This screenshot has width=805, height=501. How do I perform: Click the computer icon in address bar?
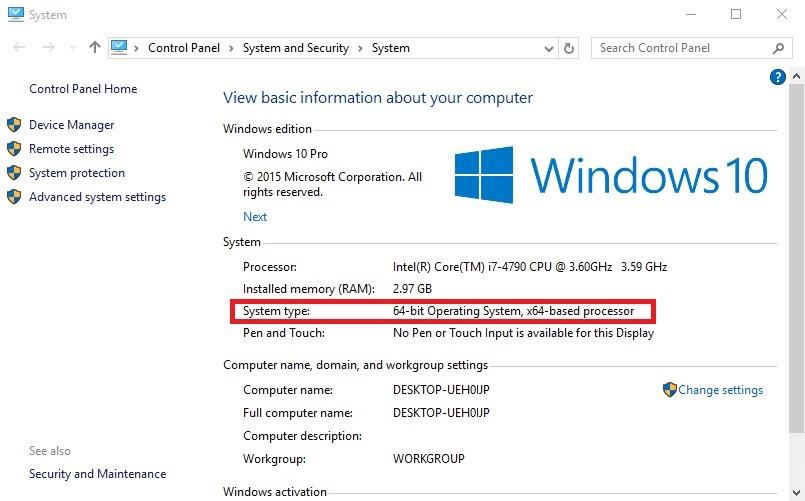[119, 47]
